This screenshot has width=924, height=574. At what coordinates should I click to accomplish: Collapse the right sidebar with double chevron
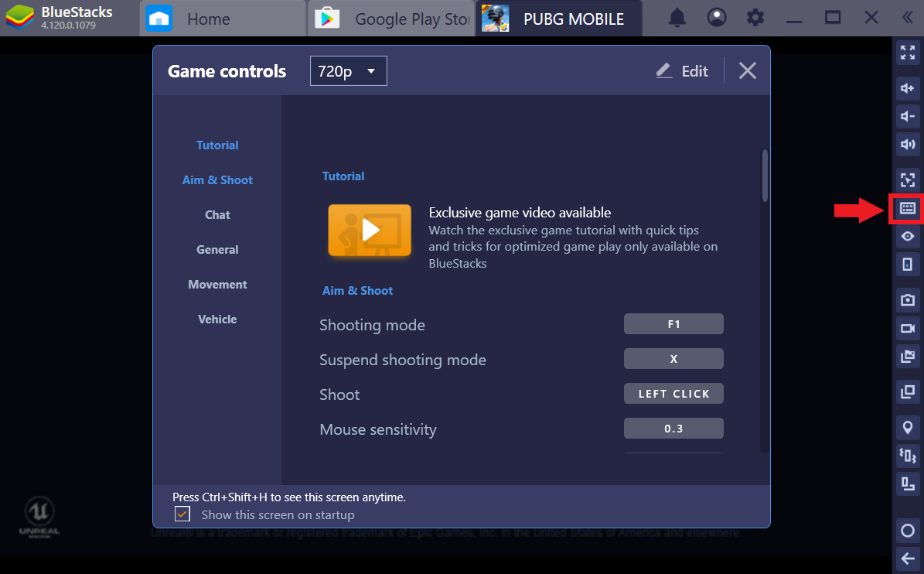coord(908,19)
